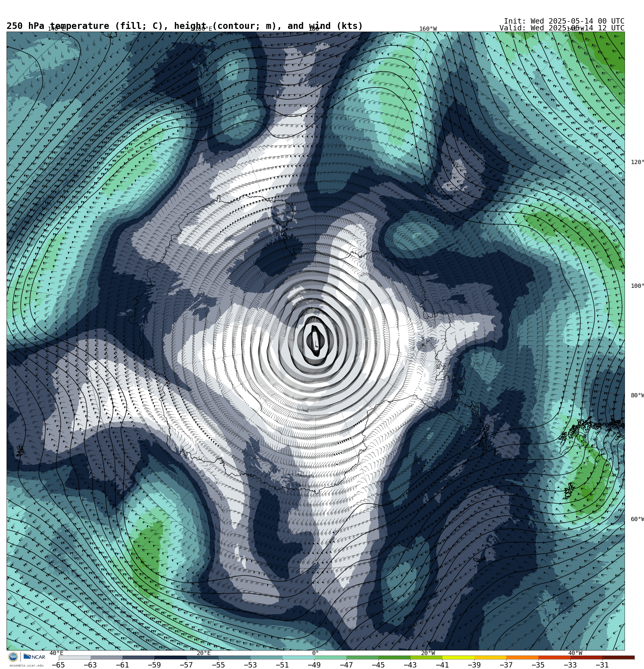This screenshot has height=669, width=644.
Task: Click the 140°E longitude label at top
Action: (56, 29)
